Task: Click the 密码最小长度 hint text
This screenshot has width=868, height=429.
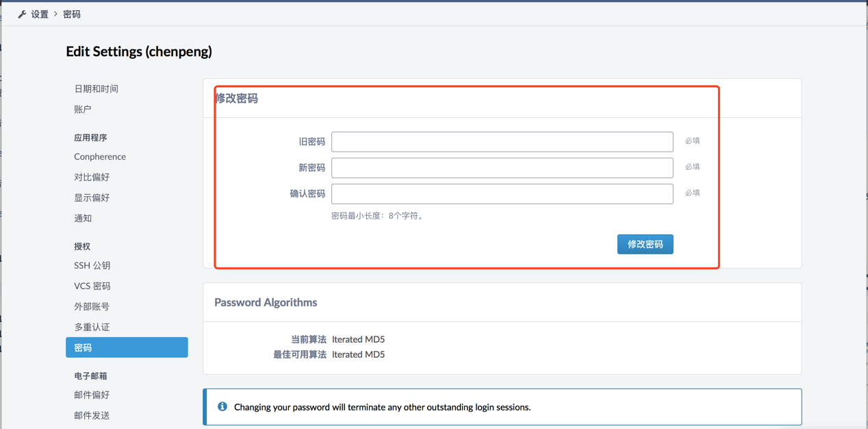Action: (379, 216)
